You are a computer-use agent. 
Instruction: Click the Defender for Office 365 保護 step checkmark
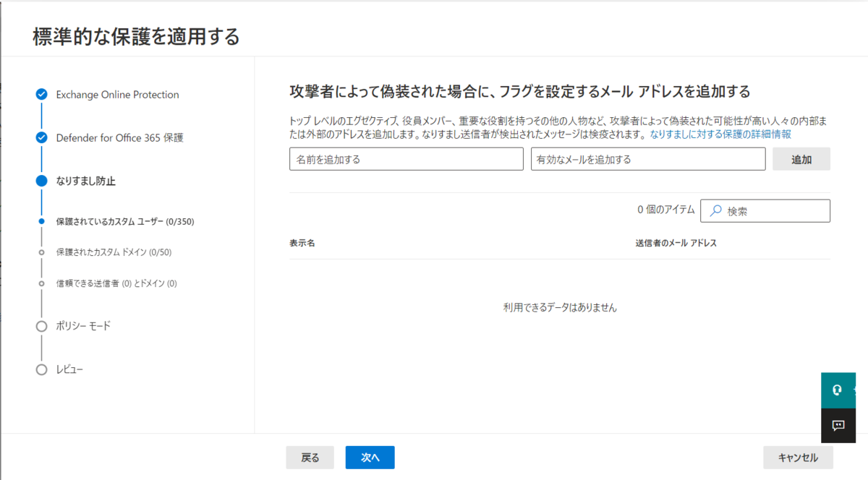click(x=41, y=137)
